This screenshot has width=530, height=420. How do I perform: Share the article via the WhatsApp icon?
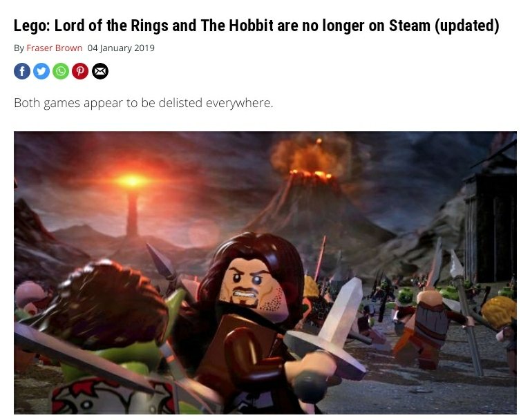(61, 71)
